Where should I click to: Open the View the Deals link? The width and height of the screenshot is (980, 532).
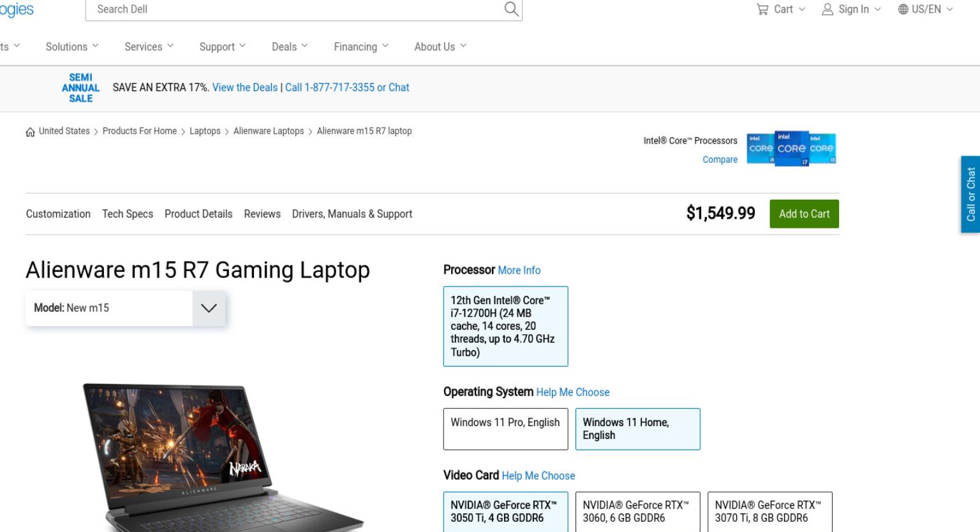(245, 87)
